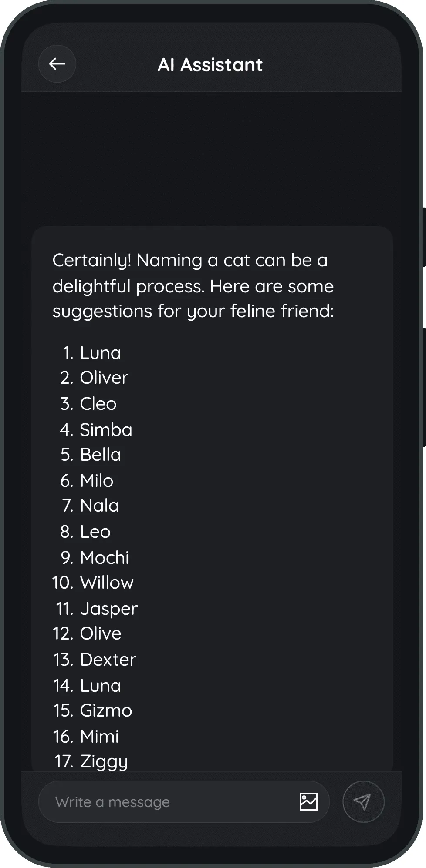
Task: Attach a picture with the image icon
Action: point(308,801)
